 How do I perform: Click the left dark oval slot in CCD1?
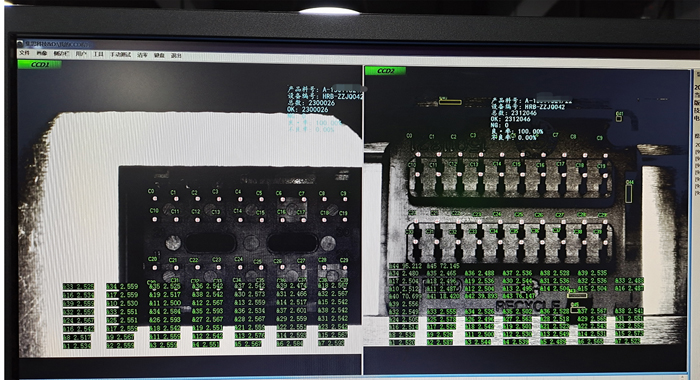pyautogui.click(x=210, y=243)
